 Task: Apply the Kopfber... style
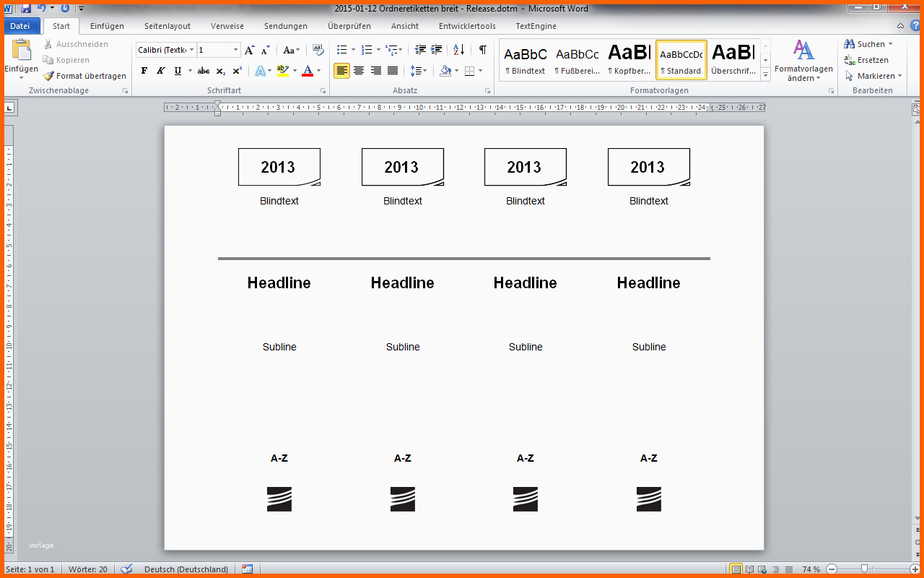629,59
